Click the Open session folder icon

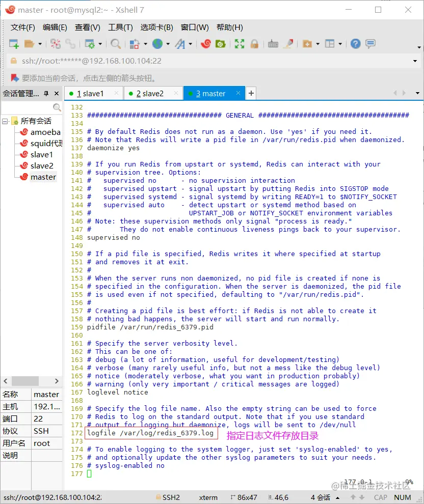pyautogui.click(x=29, y=43)
